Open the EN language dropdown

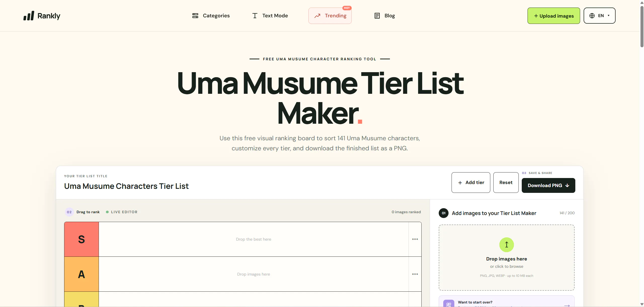coord(599,16)
